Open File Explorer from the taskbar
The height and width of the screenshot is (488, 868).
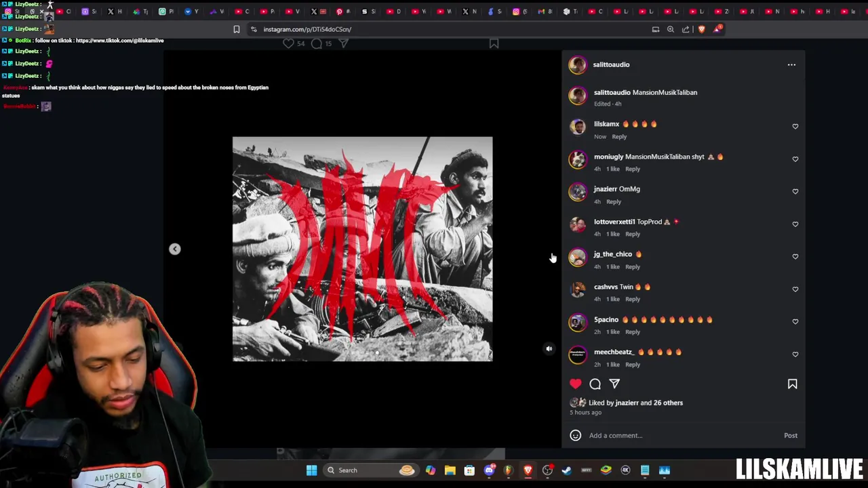pyautogui.click(x=450, y=470)
